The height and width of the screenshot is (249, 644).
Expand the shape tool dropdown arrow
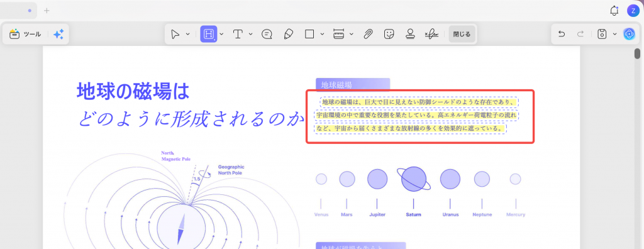click(x=322, y=34)
